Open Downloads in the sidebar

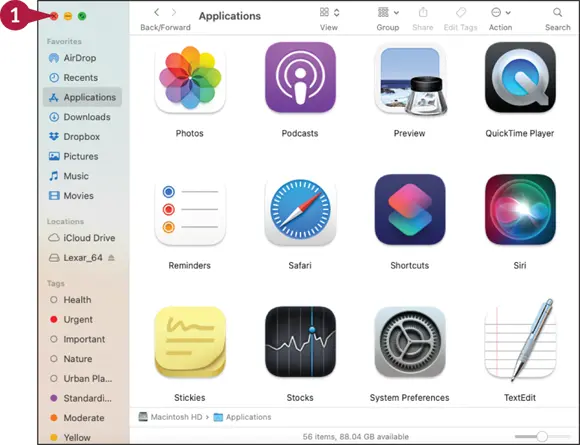pos(82,117)
